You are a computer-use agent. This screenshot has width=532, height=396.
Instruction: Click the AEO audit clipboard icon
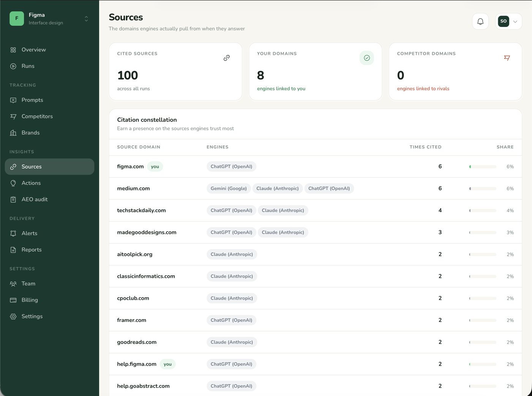pos(13,199)
